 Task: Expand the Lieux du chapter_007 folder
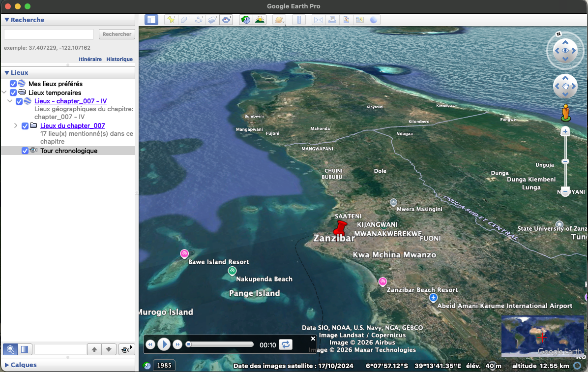point(15,125)
